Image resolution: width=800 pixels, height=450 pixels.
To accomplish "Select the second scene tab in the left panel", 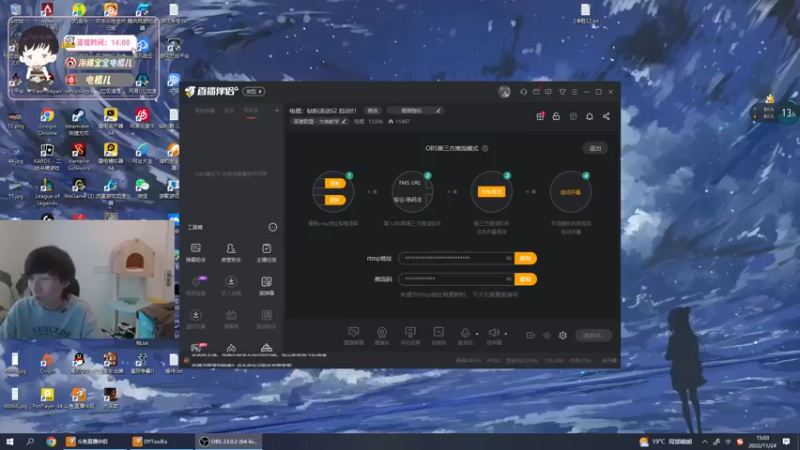I will click(x=229, y=111).
